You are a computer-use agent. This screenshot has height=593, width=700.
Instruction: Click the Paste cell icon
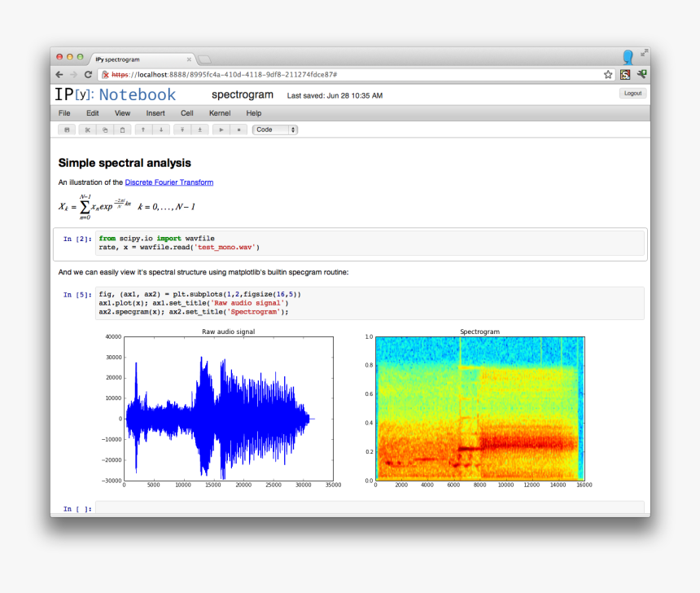click(123, 129)
